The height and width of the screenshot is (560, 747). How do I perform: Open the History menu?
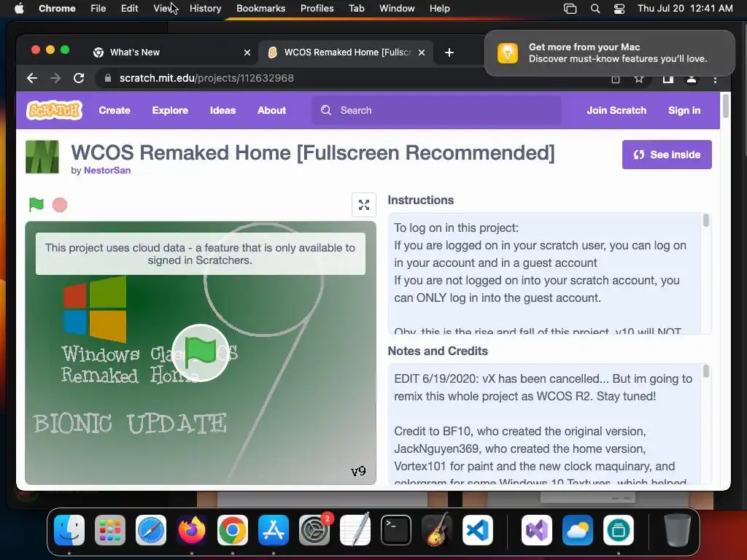click(205, 8)
